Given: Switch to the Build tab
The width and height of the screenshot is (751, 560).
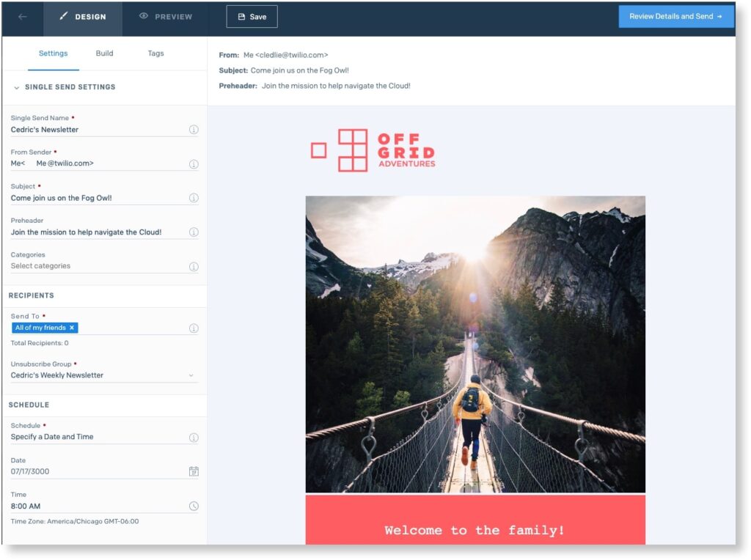Looking at the screenshot, I should pyautogui.click(x=104, y=53).
